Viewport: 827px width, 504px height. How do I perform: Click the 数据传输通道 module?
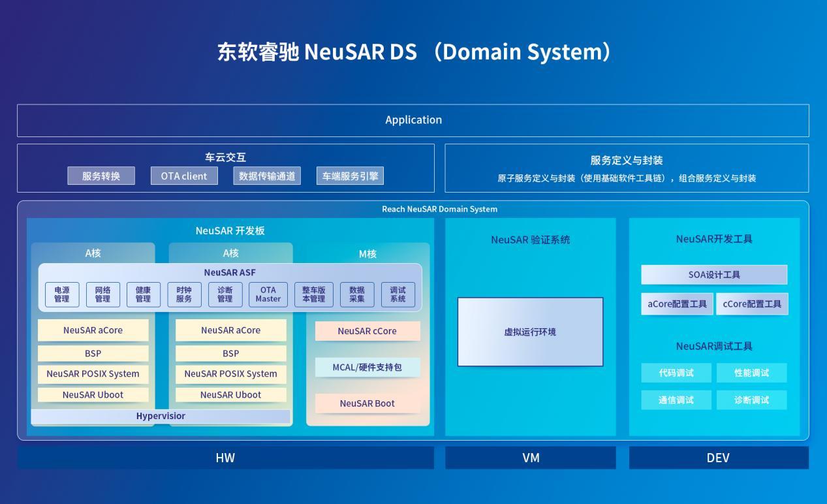(x=267, y=175)
